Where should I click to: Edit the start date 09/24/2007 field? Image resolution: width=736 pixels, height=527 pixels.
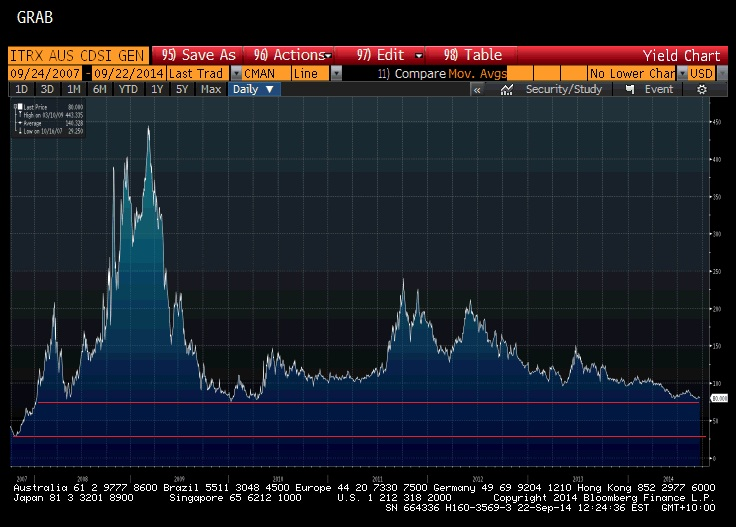point(45,73)
